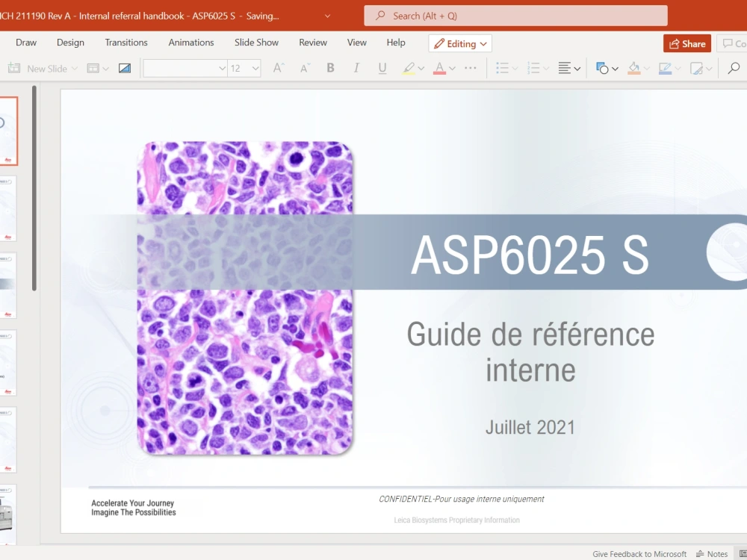Apply shape fill color

tap(633, 69)
